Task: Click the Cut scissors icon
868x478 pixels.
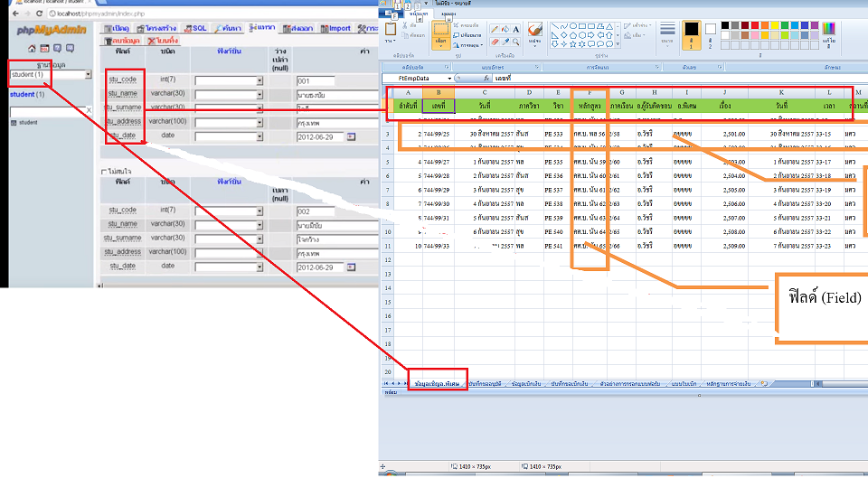Action: pyautogui.click(x=406, y=25)
